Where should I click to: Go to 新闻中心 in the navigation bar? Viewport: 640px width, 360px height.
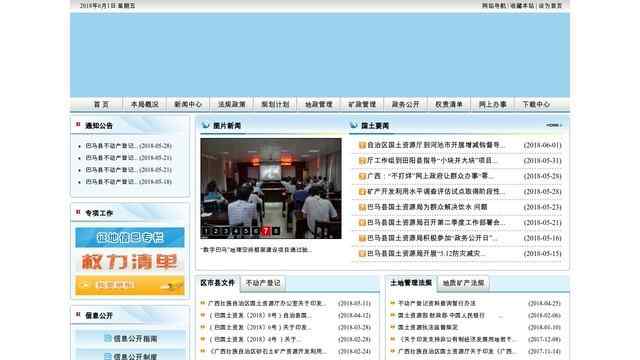(188, 104)
